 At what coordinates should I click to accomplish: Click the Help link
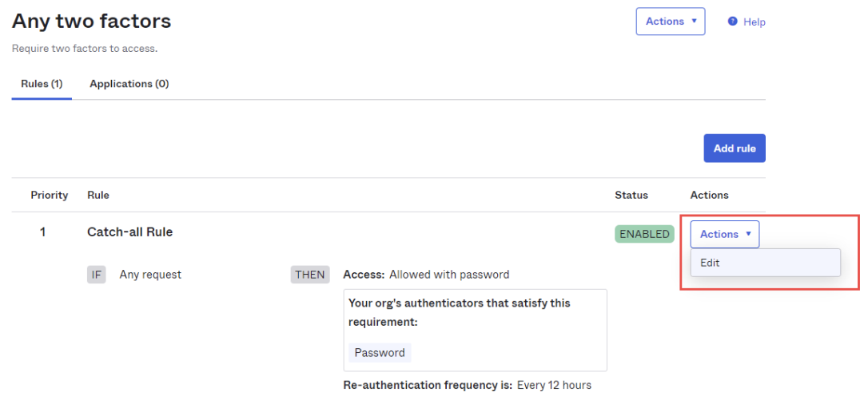click(754, 22)
